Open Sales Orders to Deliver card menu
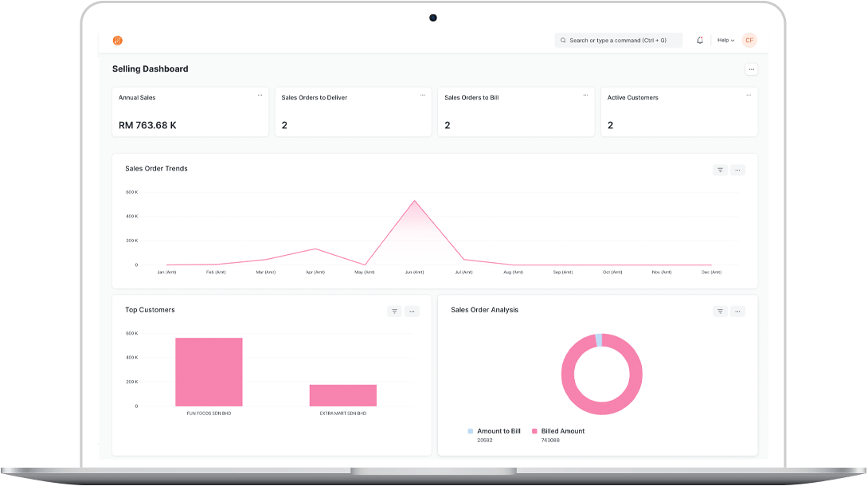Viewport: 868px width, 486px height. coord(423,95)
